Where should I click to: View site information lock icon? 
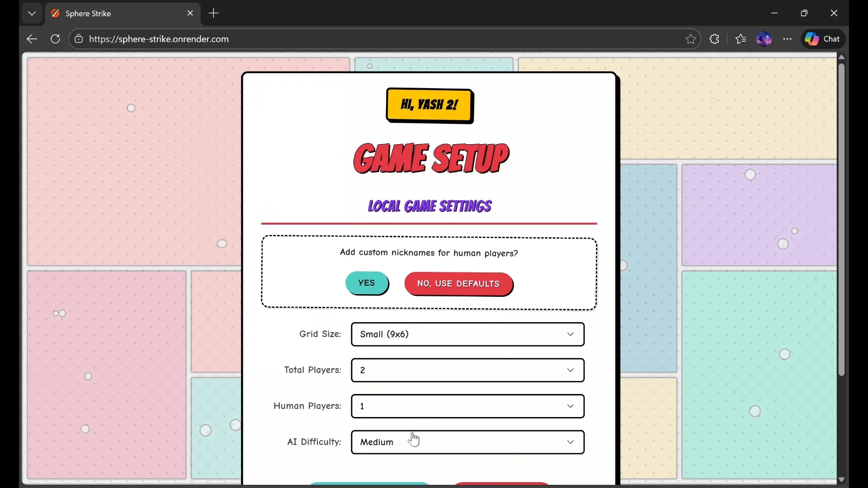tap(79, 39)
